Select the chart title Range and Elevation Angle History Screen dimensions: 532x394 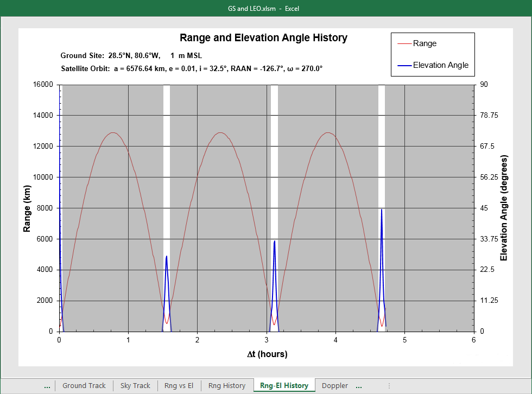coord(263,38)
